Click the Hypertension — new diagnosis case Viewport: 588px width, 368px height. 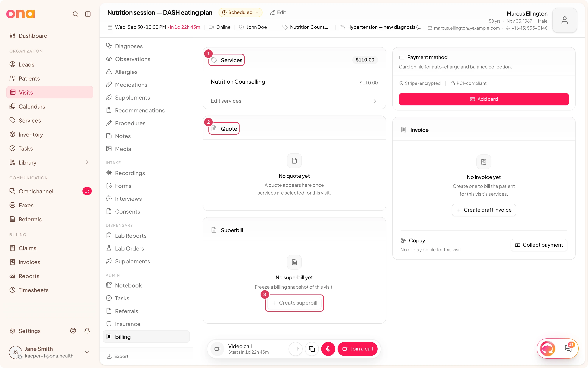point(381,27)
